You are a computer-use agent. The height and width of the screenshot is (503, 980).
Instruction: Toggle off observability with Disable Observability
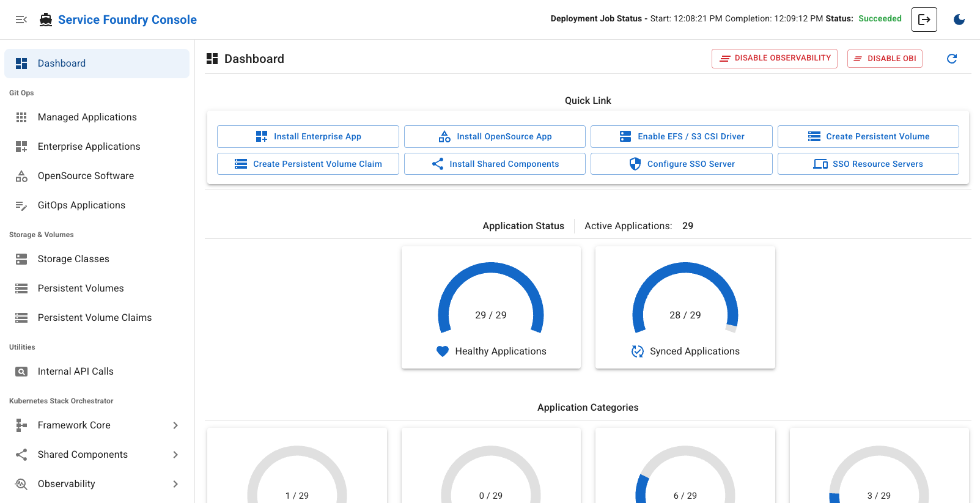point(774,59)
